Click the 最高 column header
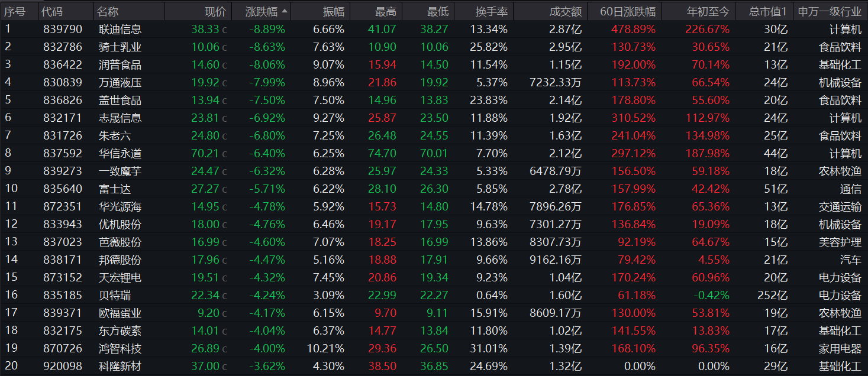This screenshot has width=868, height=376. coord(386,11)
